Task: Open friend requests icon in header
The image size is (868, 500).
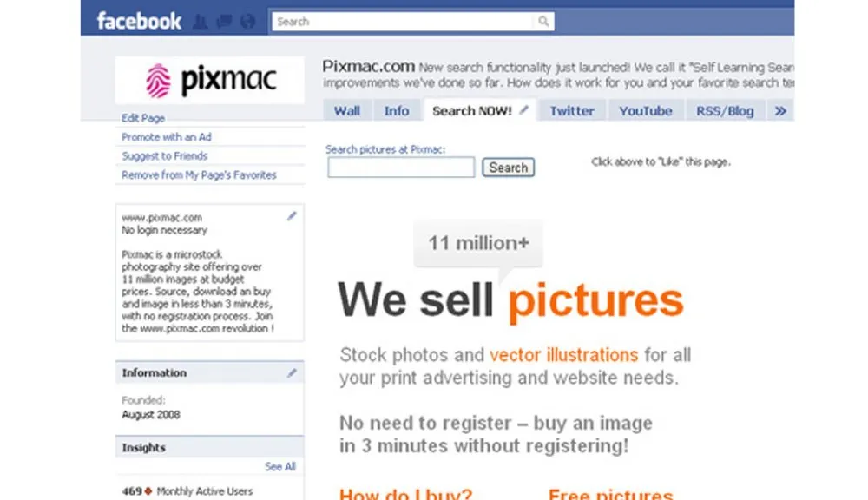Action: click(x=201, y=22)
